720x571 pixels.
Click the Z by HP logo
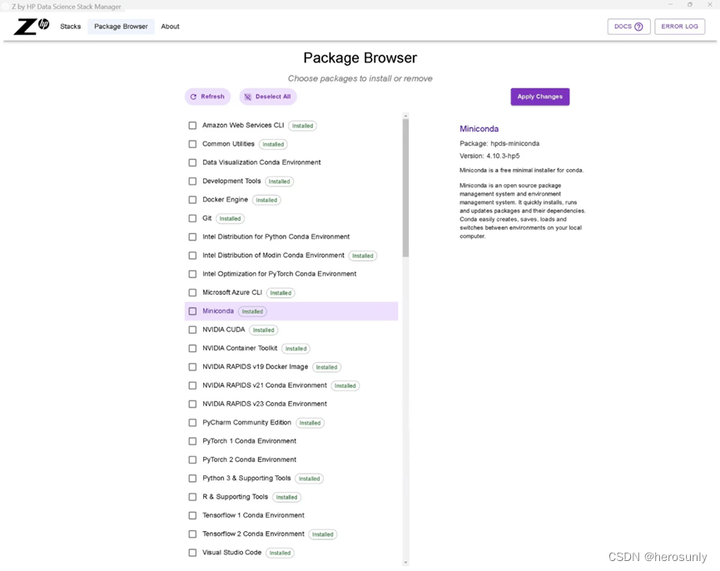31,26
